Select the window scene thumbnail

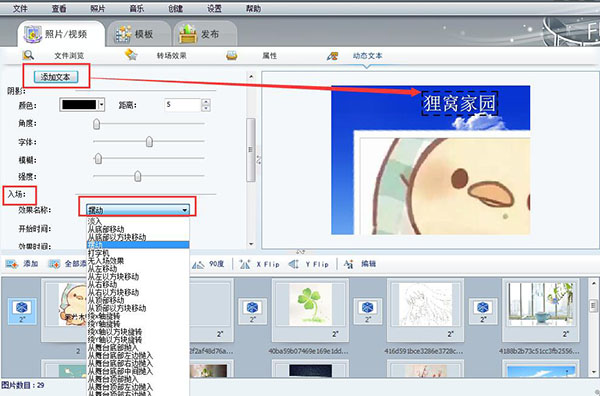click(541, 305)
